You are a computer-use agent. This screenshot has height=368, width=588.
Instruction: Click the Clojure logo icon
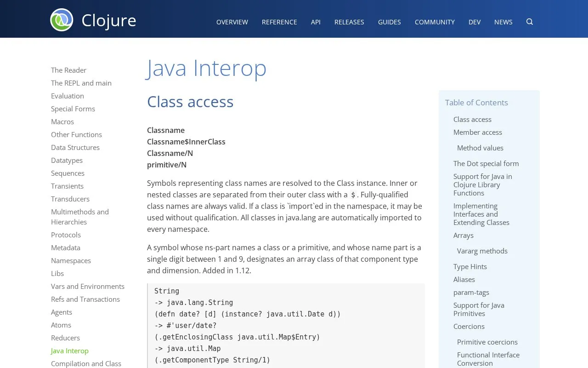pos(62,20)
